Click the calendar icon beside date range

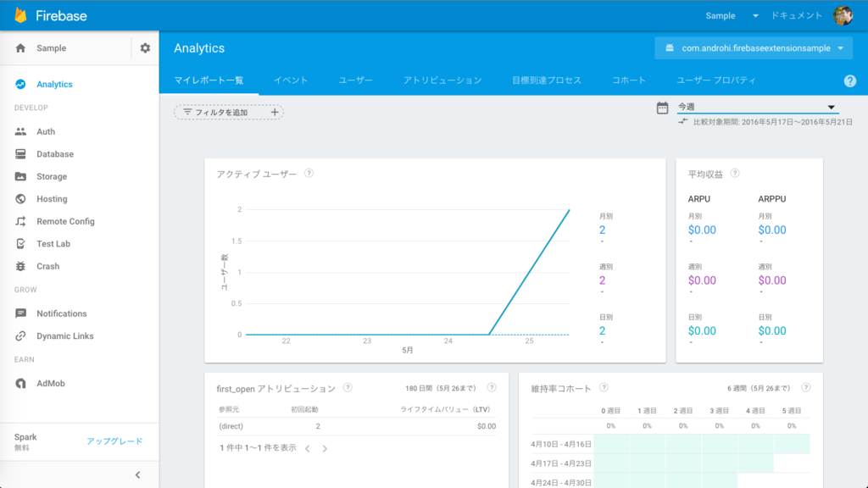click(x=662, y=108)
